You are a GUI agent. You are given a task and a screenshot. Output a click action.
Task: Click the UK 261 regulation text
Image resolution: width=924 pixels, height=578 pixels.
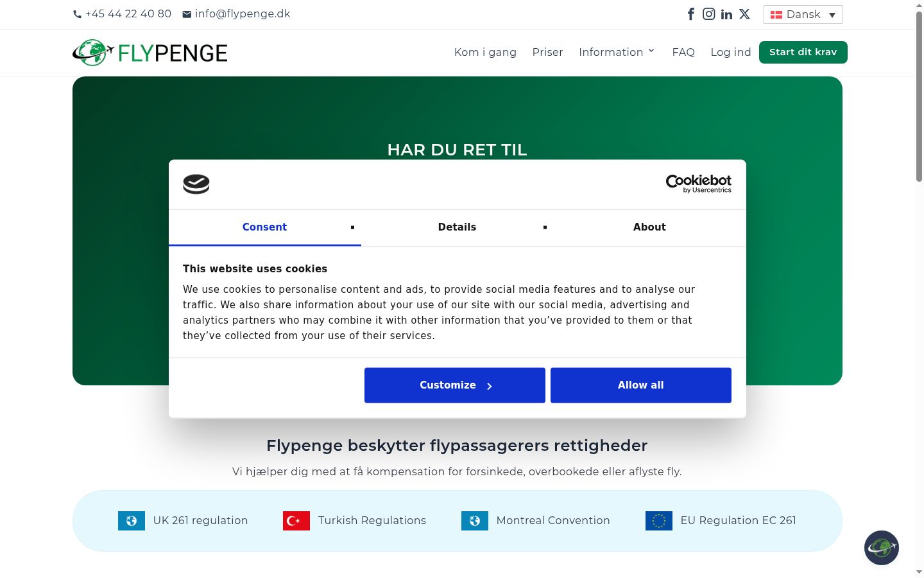pos(200,521)
